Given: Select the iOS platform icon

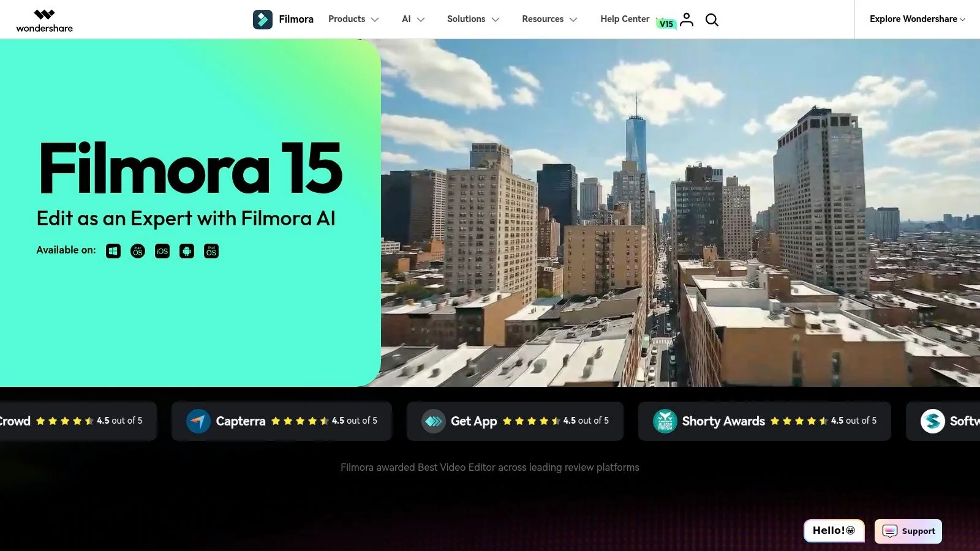Looking at the screenshot, I should 162,251.
